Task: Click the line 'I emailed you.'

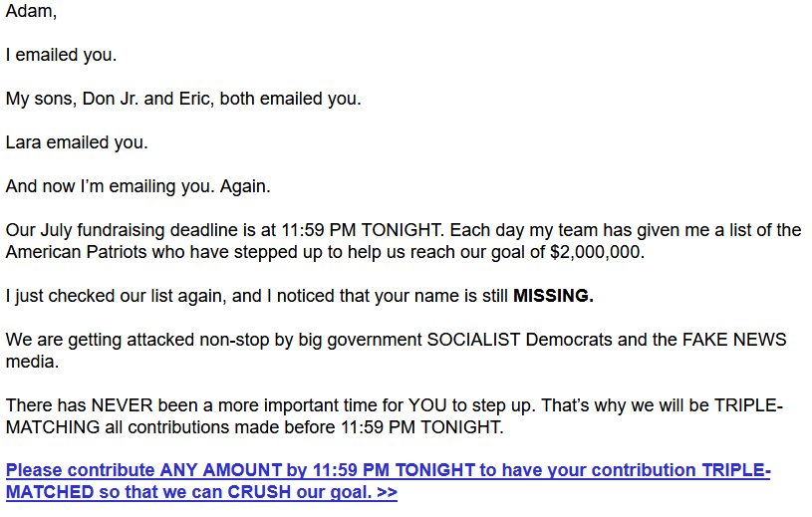Action: click(x=61, y=55)
